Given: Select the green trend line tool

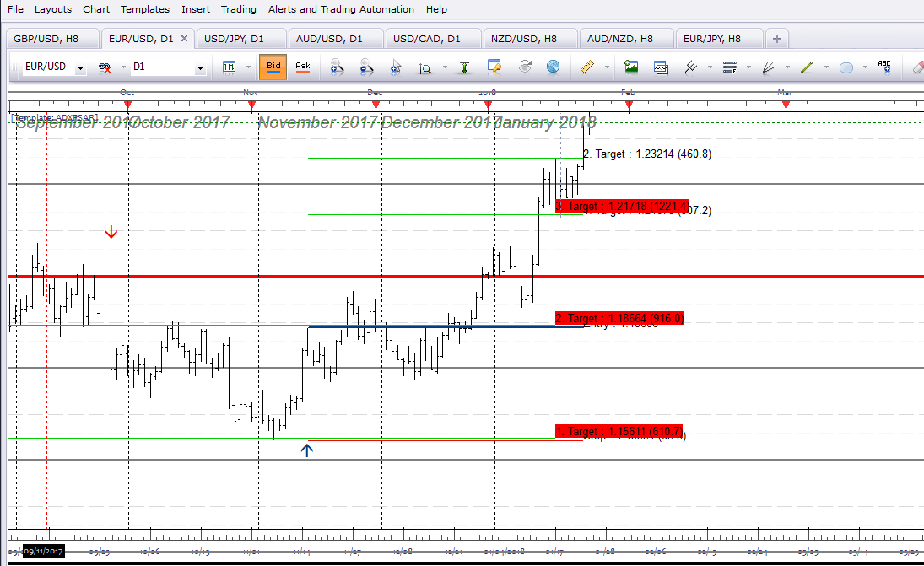Looking at the screenshot, I should coord(807,67).
